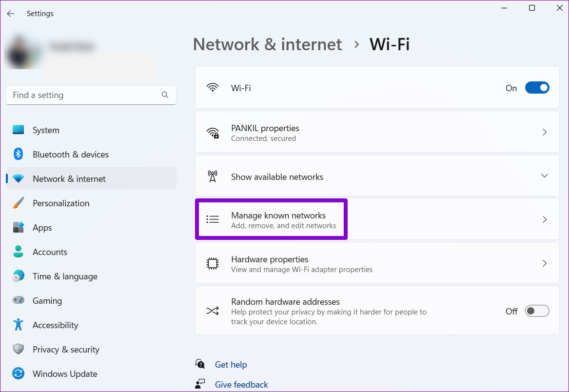Expand Show available networks

[544, 176]
